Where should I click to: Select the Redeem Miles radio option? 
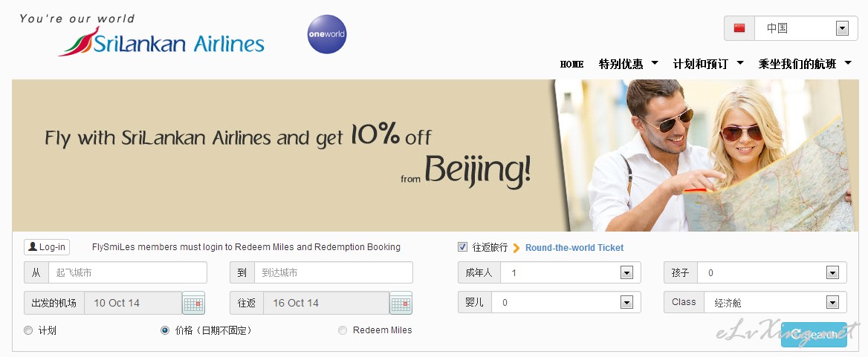coord(343,330)
